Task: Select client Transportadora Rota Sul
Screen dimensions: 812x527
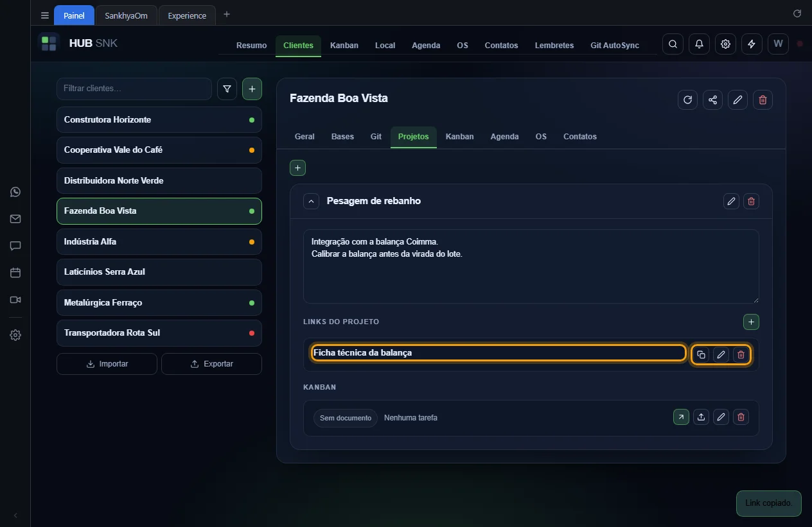Action: 159,333
